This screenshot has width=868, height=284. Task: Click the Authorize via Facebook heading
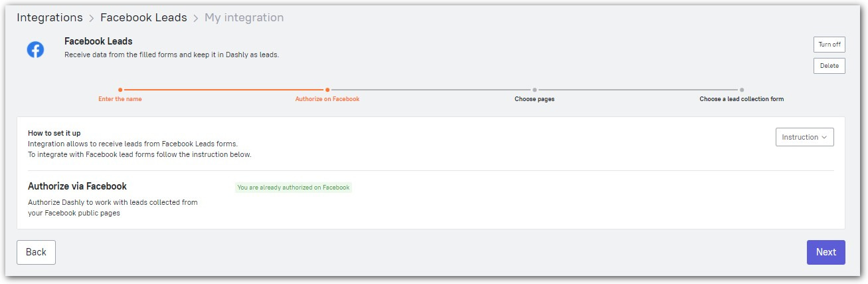pyautogui.click(x=77, y=186)
